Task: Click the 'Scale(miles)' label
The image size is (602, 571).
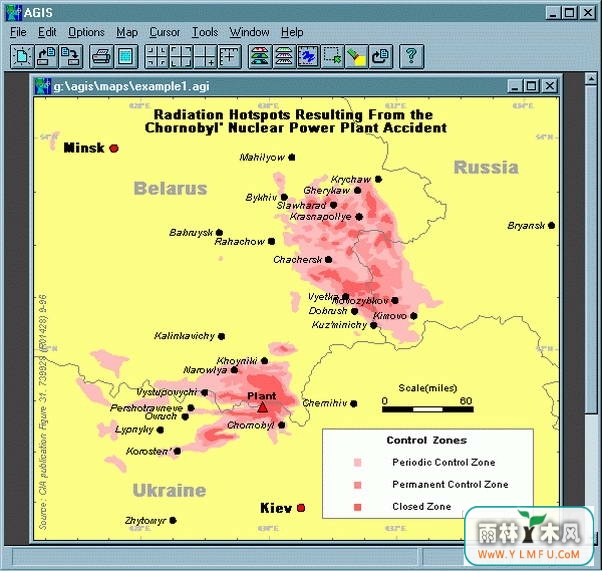Action: point(428,388)
